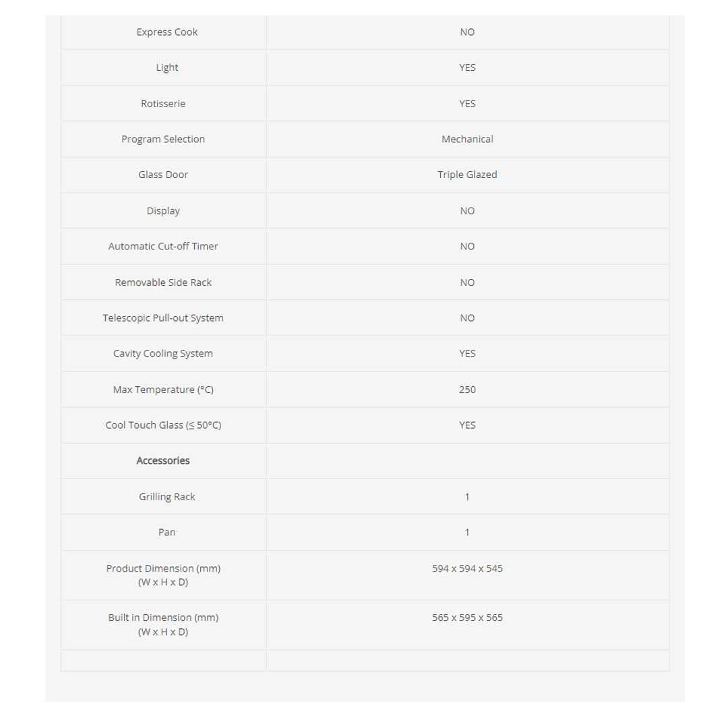Click the Glass Door label
This screenshot has width=728, height=728.
click(x=163, y=175)
